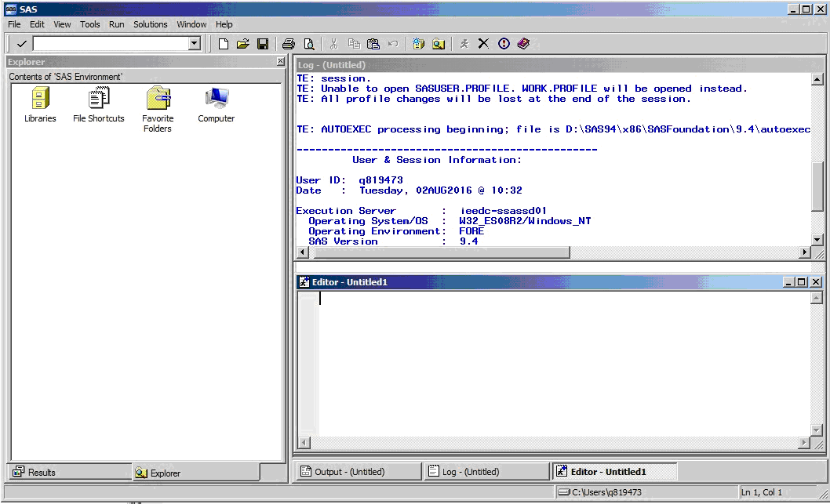Click the 'Contents of SAS Environment' label

pyautogui.click(x=66, y=77)
